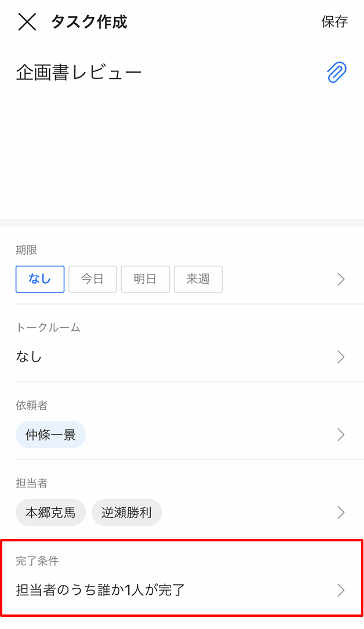Edit the task title 企画書レビュー

click(x=79, y=73)
